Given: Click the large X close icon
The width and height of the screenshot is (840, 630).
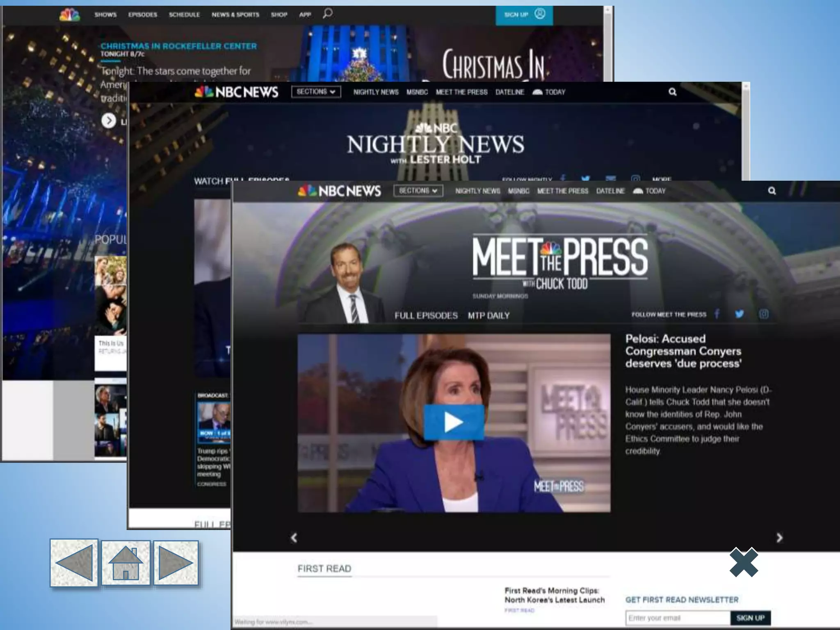Looking at the screenshot, I should [744, 562].
